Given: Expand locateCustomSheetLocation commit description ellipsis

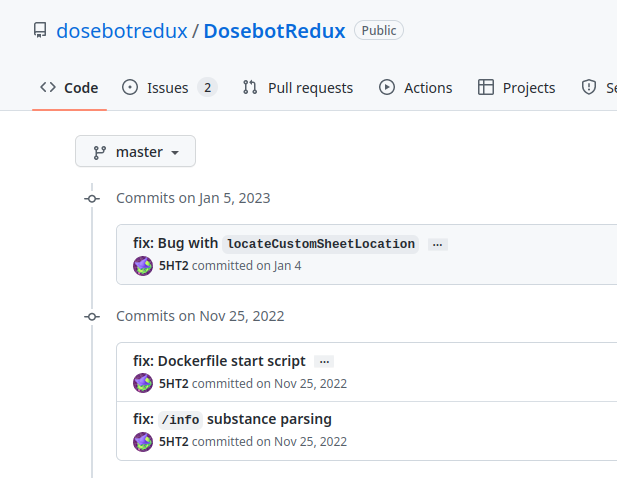Looking at the screenshot, I should [437, 244].
